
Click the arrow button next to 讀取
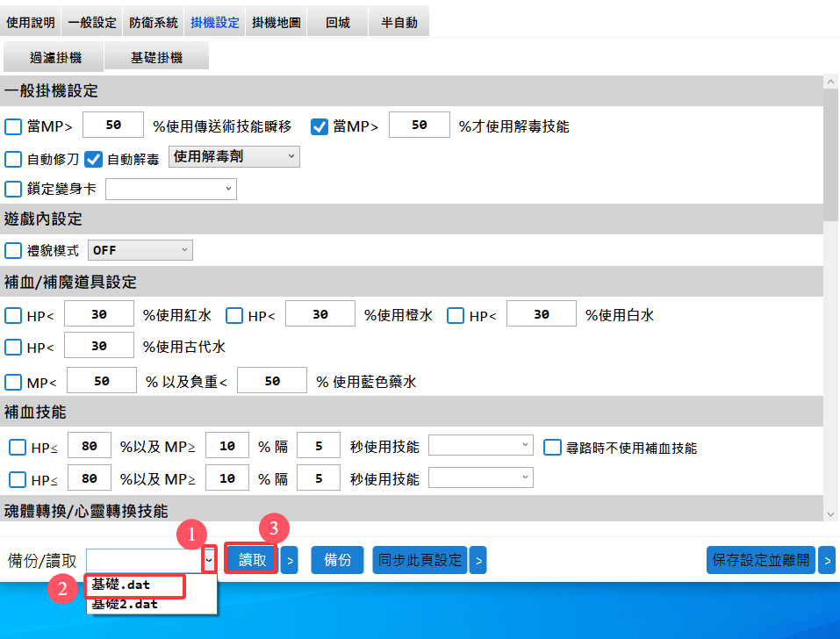pos(290,559)
